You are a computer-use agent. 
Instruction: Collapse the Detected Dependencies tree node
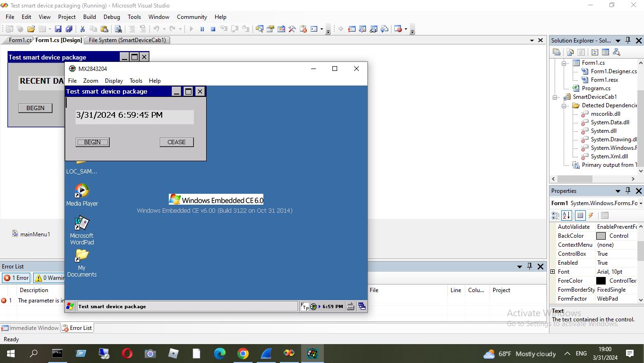[x=564, y=105]
